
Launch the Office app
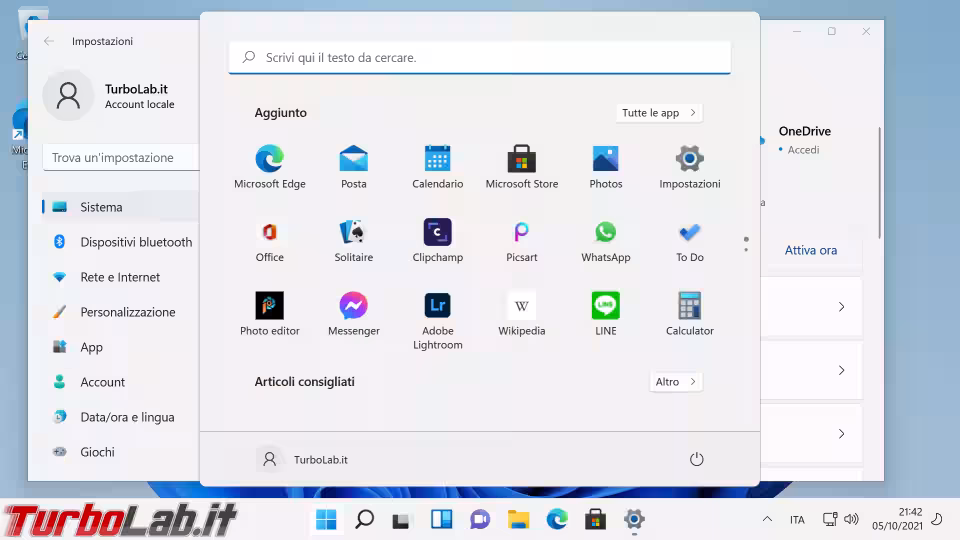[x=269, y=240]
